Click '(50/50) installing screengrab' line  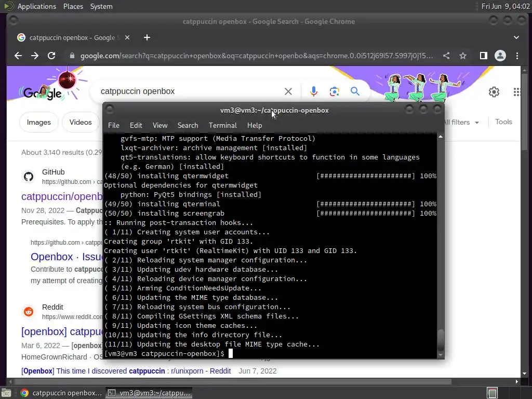click(x=164, y=213)
